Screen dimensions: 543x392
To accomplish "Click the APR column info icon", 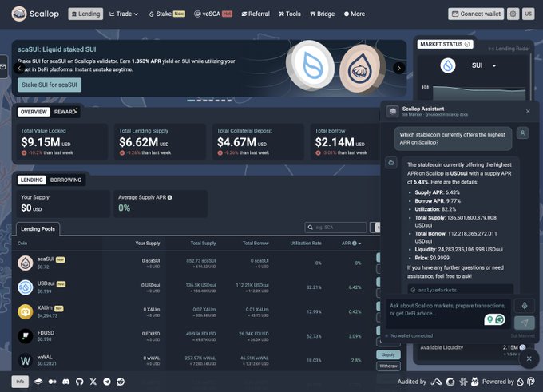I will [355, 243].
